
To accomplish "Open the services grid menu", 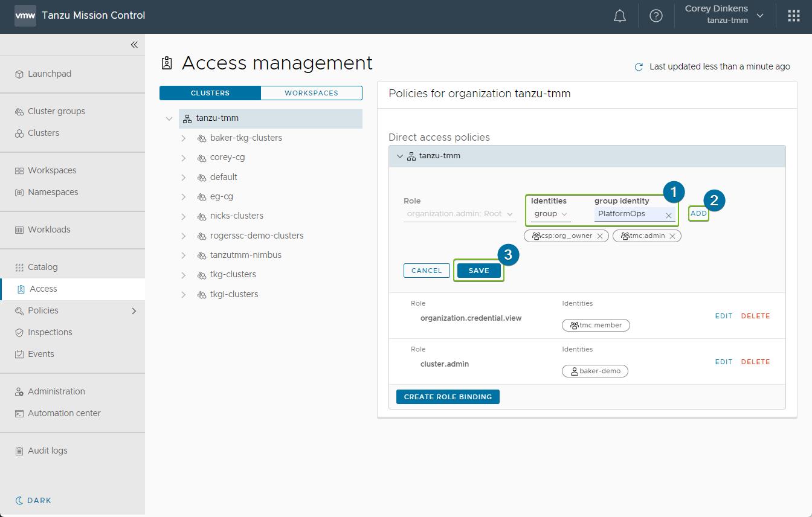I will 794,16.
